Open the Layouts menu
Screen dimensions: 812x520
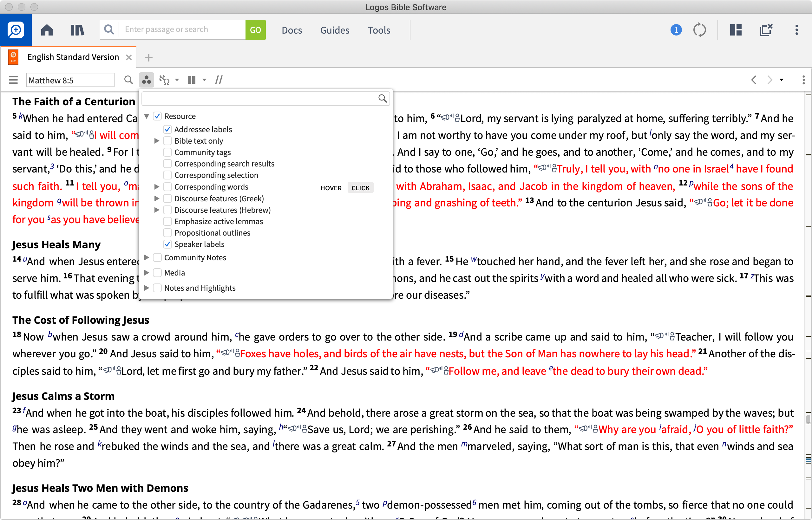coord(735,30)
